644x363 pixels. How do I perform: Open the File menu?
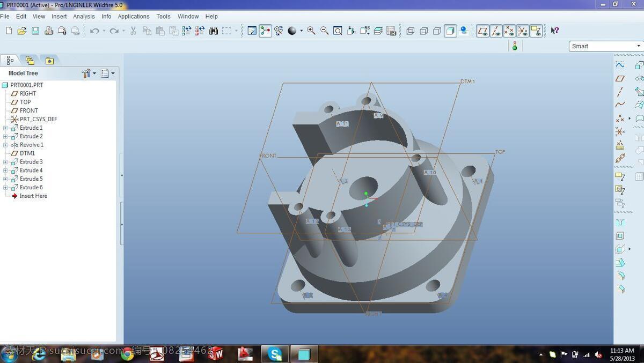tap(5, 17)
